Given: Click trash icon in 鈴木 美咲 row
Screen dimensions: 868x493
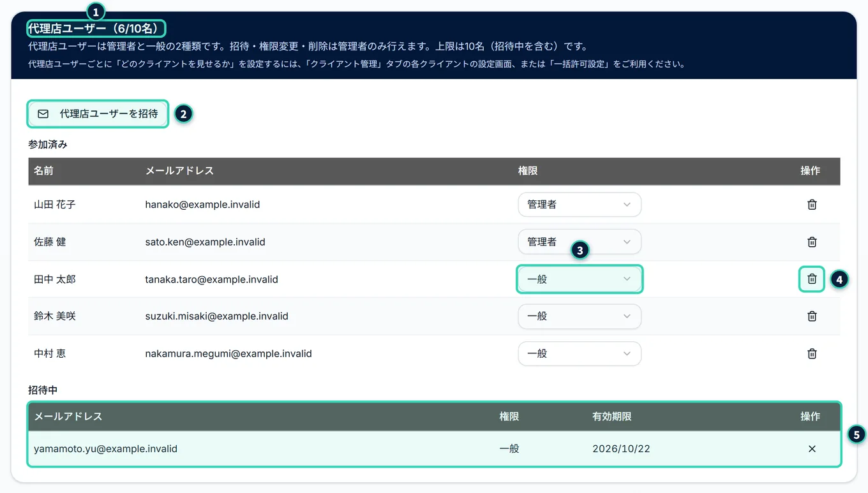Looking at the screenshot, I should tap(812, 316).
